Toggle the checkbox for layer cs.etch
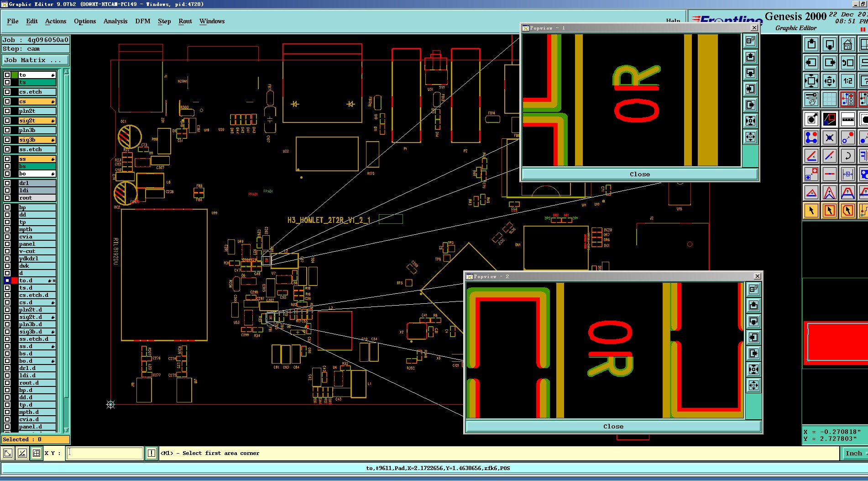The height and width of the screenshot is (481, 868). tap(7, 92)
